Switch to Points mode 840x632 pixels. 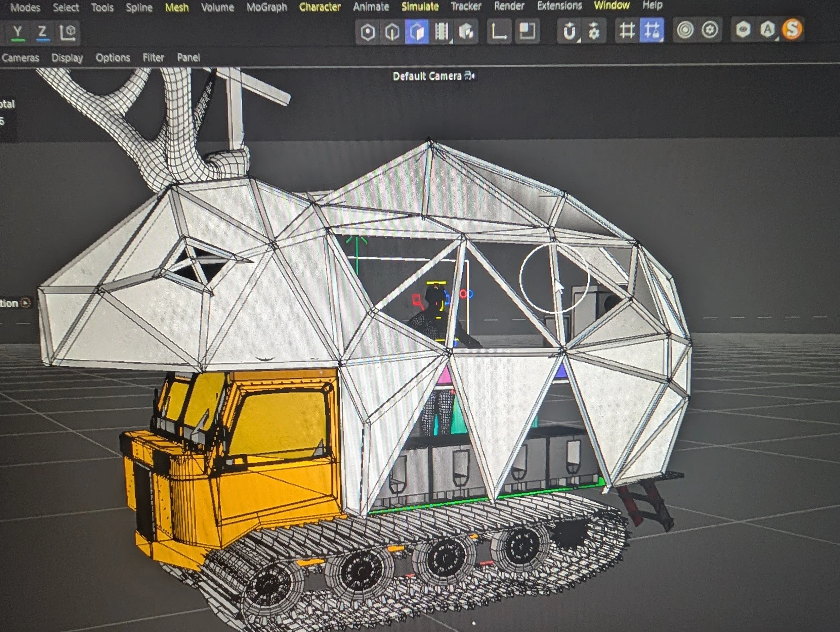[x=367, y=32]
